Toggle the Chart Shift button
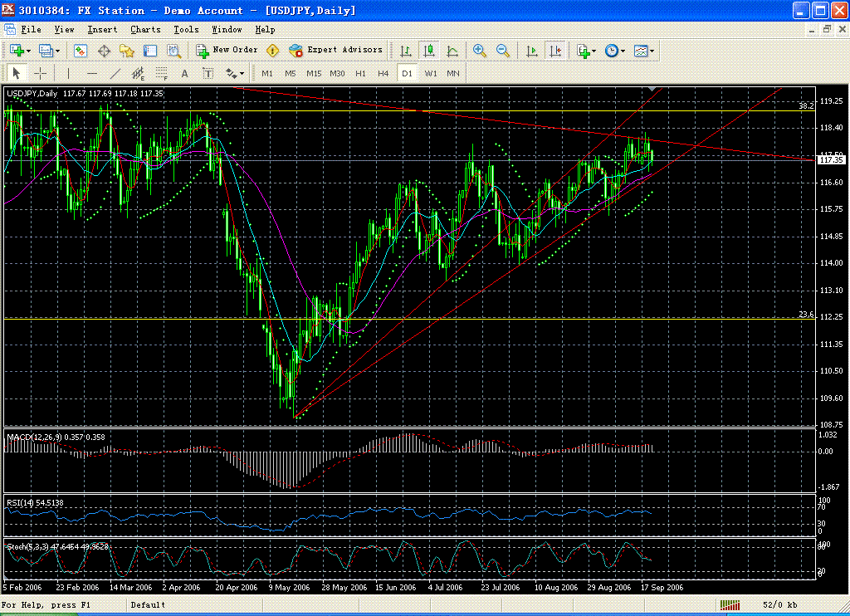The width and height of the screenshot is (850, 616). click(x=555, y=51)
